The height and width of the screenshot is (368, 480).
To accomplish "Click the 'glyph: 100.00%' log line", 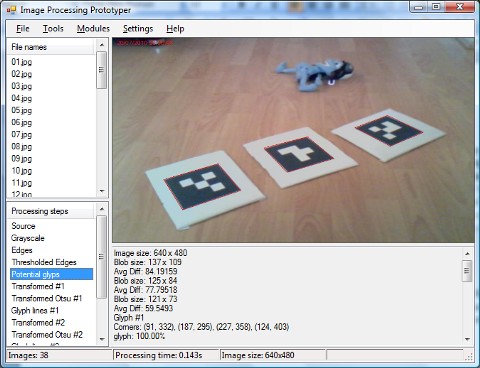I will 139,336.
